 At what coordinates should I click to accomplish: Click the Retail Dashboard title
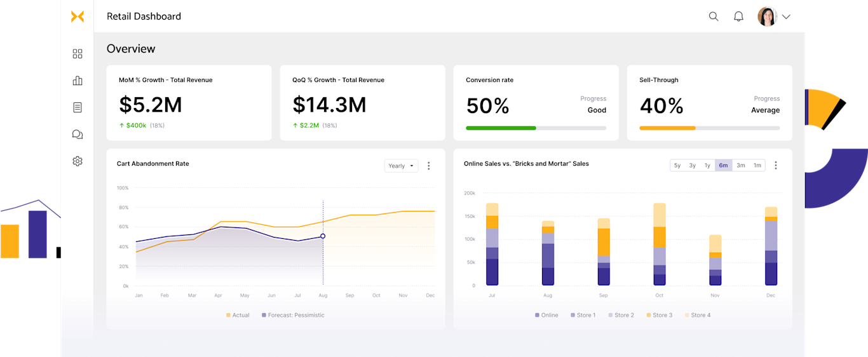pos(144,17)
